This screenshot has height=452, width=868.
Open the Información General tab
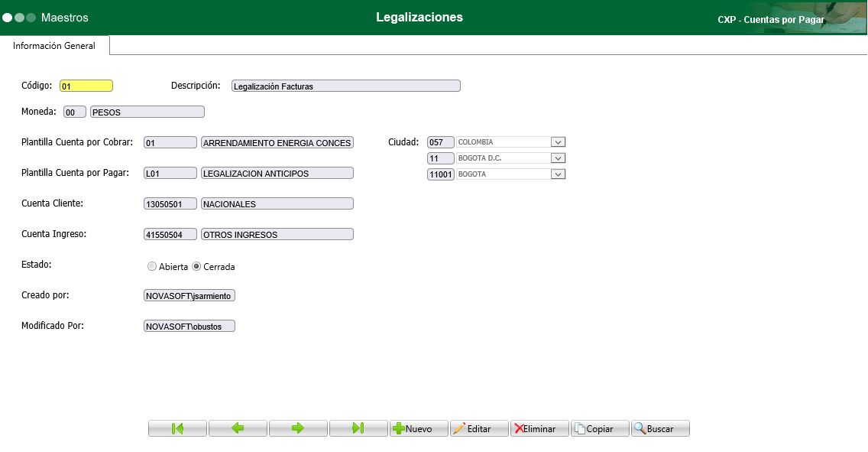tap(54, 45)
